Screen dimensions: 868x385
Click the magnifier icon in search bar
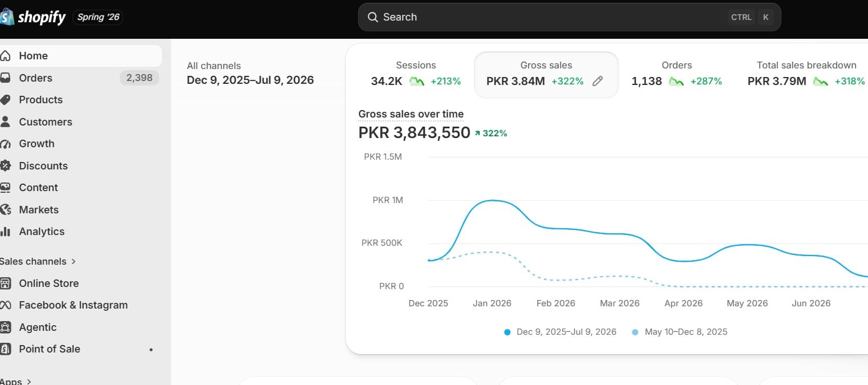373,17
